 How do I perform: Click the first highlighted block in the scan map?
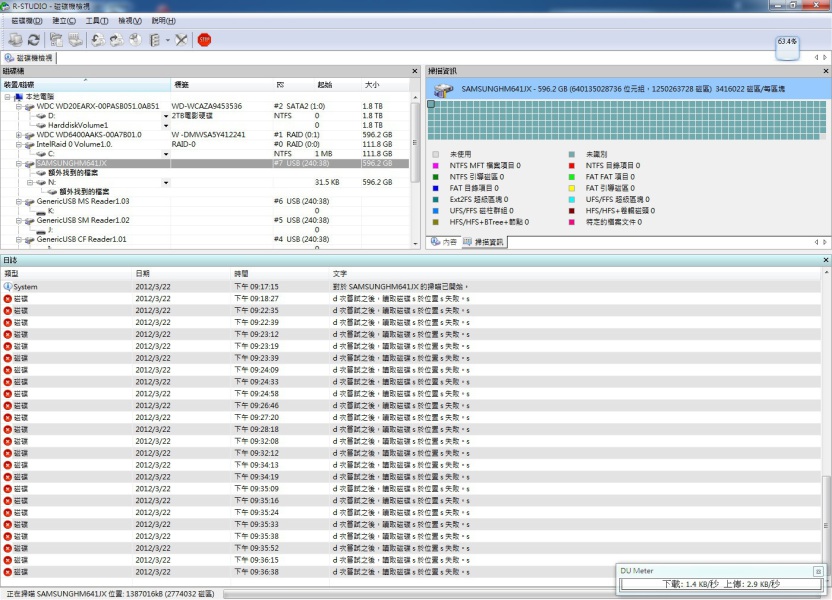431,105
